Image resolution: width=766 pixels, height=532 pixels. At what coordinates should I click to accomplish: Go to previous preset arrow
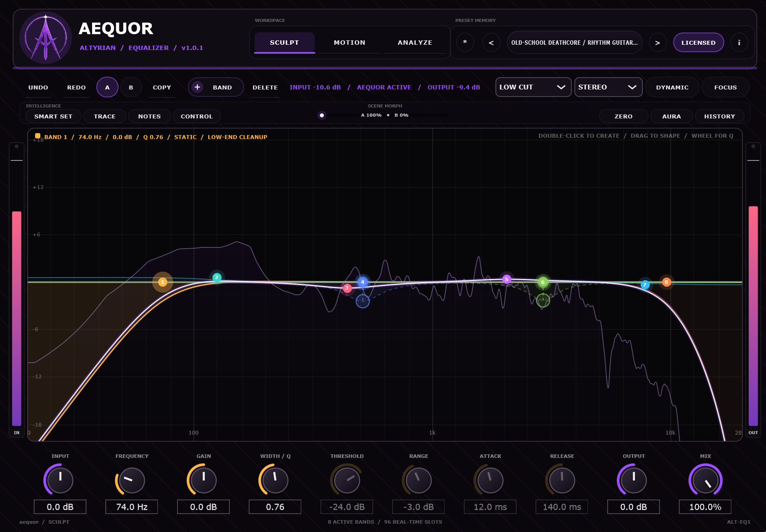(x=491, y=43)
